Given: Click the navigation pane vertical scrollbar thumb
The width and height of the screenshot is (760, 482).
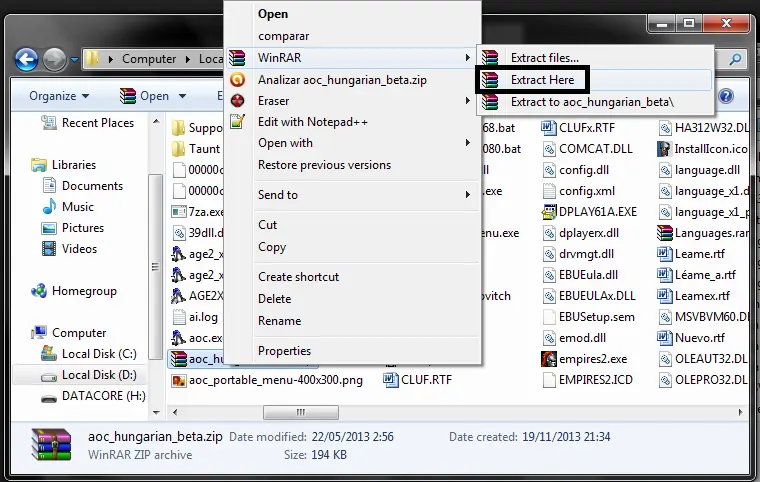Looking at the screenshot, I should coord(155,267).
